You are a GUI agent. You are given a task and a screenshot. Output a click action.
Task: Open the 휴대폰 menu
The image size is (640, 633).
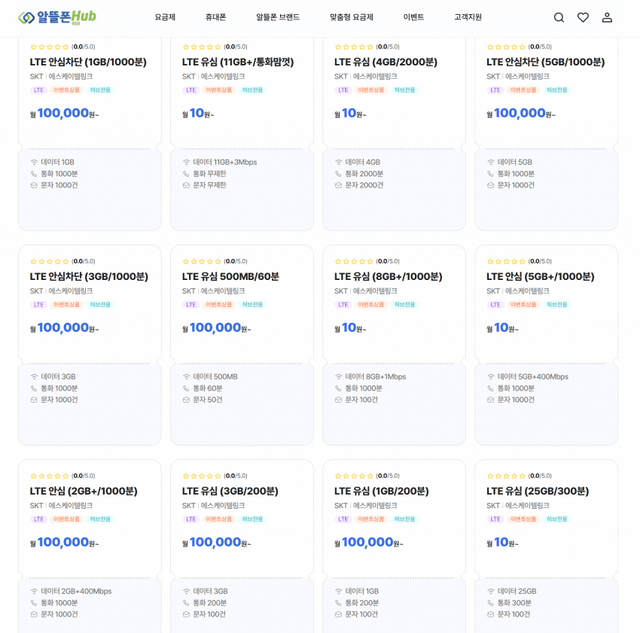point(216,17)
